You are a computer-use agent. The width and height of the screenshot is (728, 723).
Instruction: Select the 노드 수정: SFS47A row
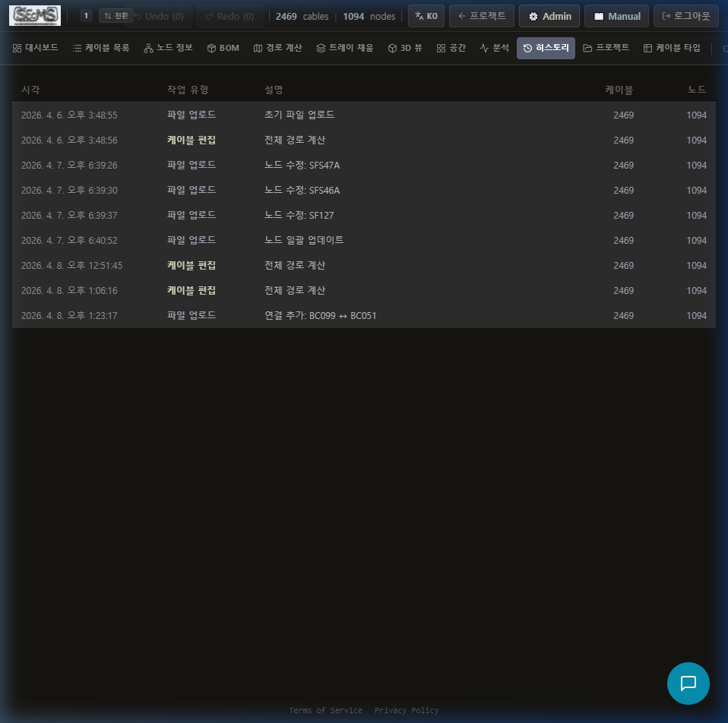coord(363,165)
